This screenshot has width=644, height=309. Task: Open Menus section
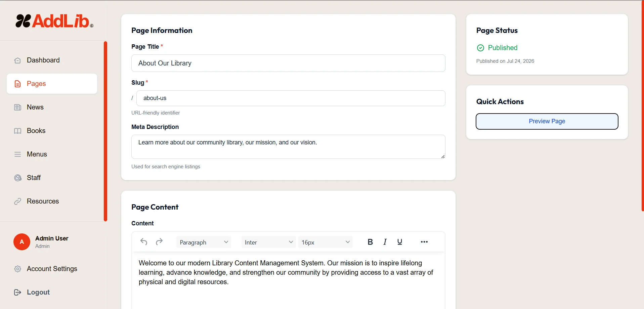(x=52, y=154)
